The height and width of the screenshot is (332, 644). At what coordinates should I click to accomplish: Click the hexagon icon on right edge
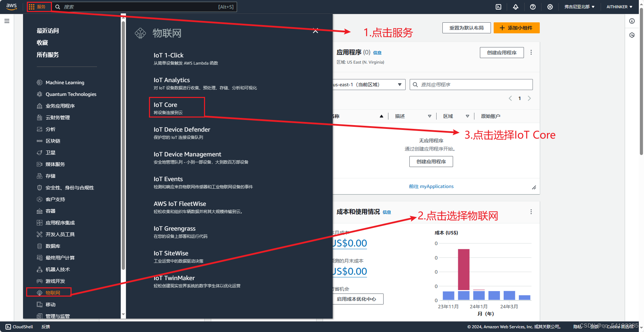632,35
